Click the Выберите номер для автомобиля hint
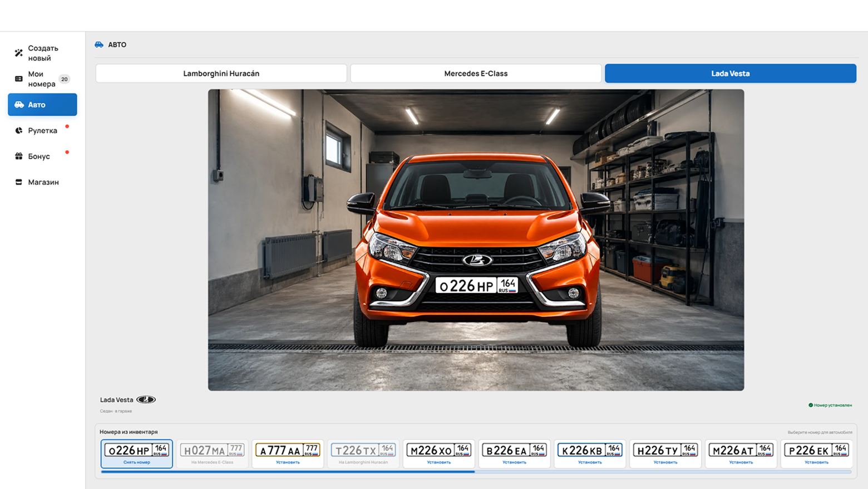Viewport: 868px width, 489px height. click(820, 432)
